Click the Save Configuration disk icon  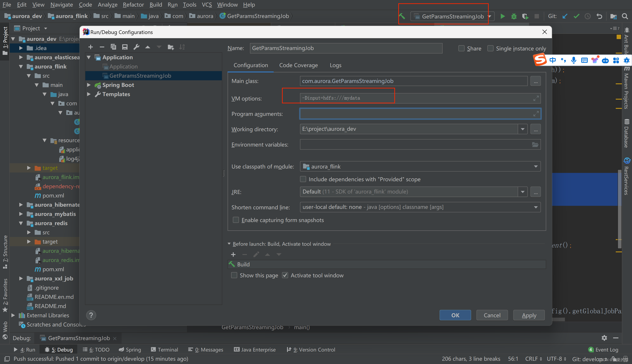tap(125, 47)
